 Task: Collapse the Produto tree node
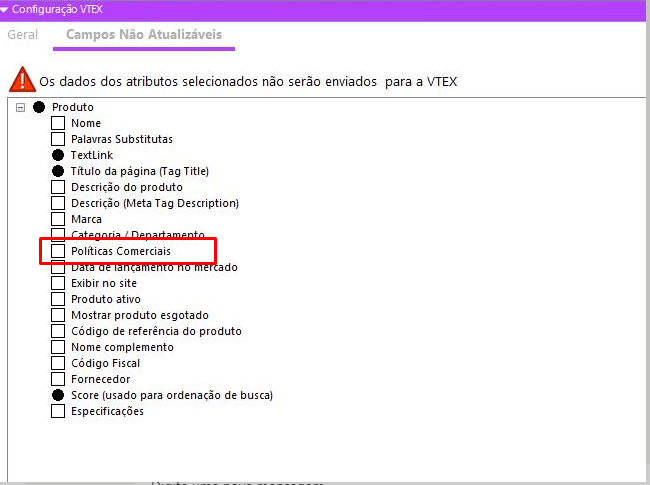click(20, 108)
